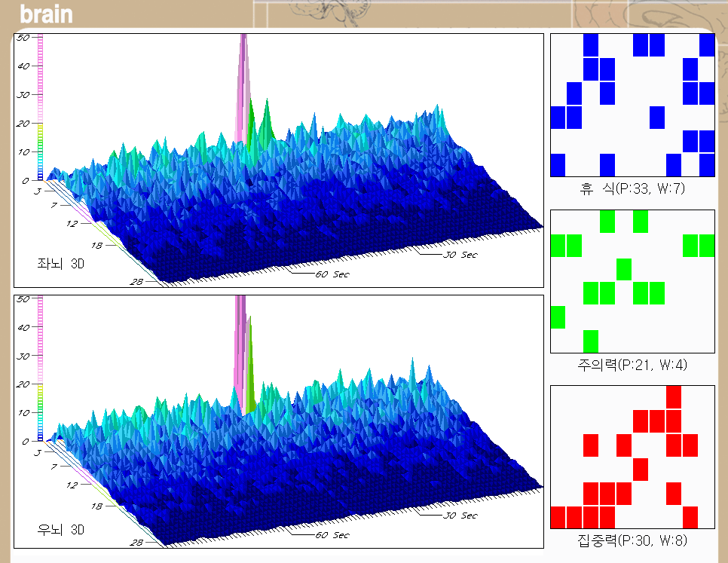
Task: Click the 휴 식(P:33, W:7) caption
Action: coord(632,188)
